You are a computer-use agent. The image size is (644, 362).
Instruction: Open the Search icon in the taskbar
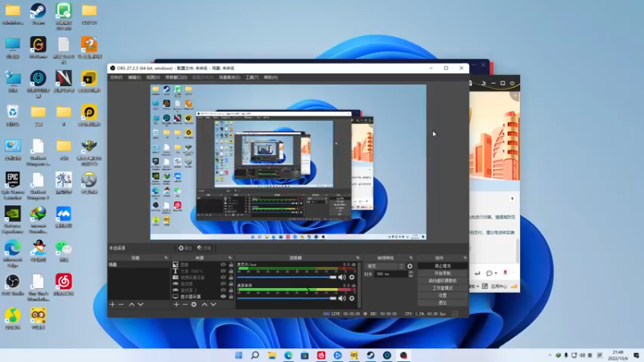click(x=255, y=355)
